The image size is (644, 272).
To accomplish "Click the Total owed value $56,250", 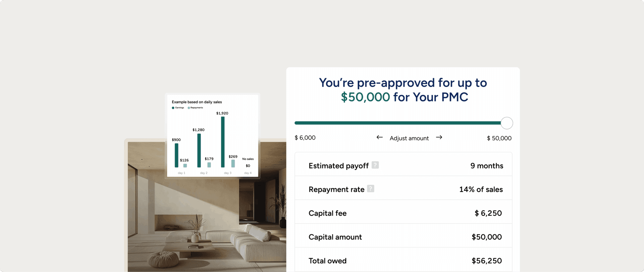I will pos(486,261).
